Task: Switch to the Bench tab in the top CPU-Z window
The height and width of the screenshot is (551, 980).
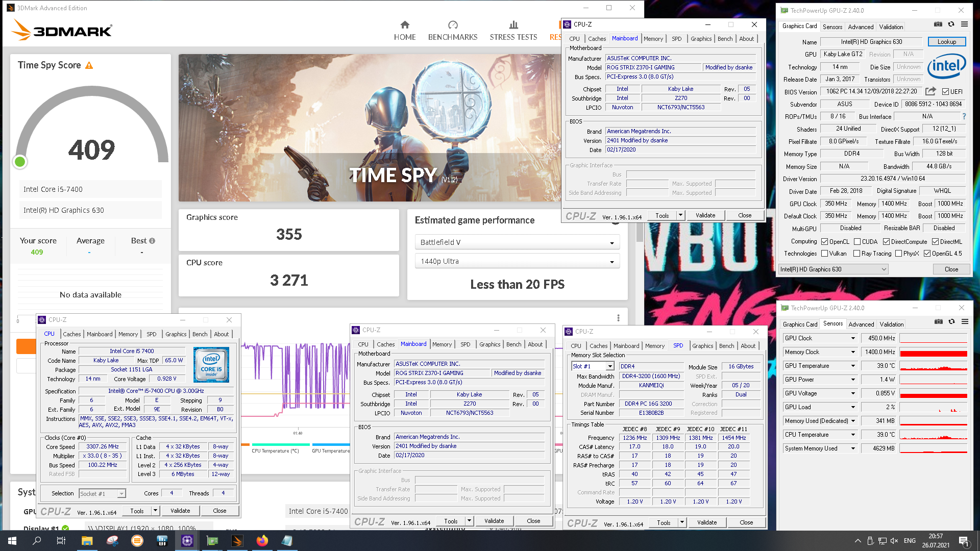Action: coord(725,39)
